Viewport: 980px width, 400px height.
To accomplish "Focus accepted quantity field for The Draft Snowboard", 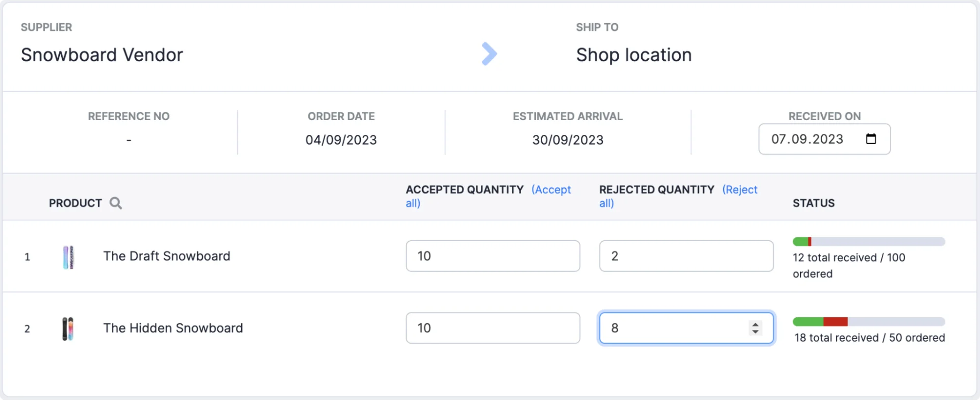I will pos(493,256).
